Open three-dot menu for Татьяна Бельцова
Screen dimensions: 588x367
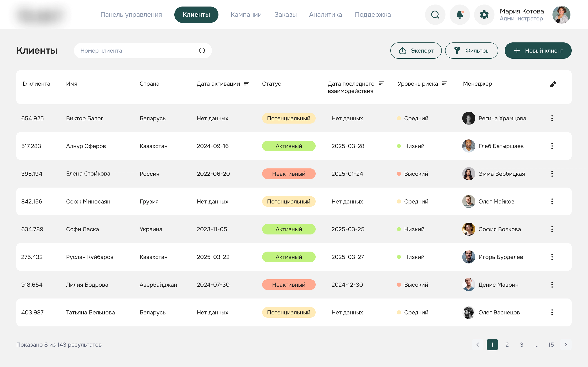point(552,312)
